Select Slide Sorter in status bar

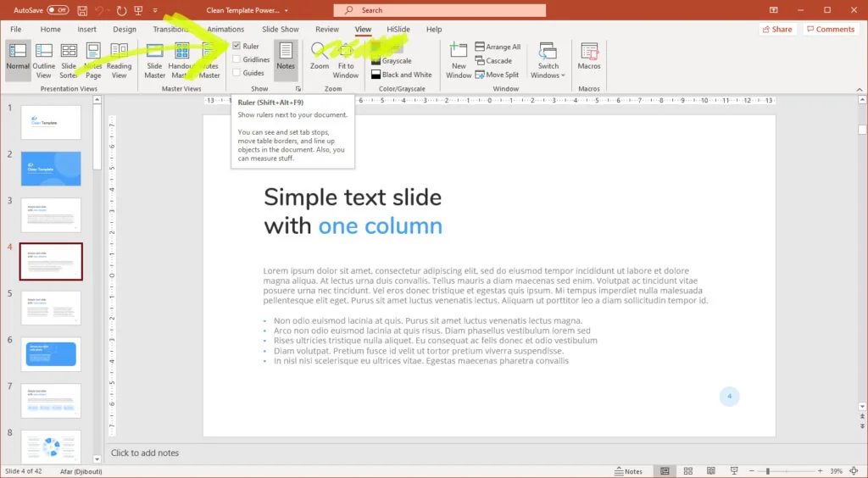click(x=688, y=471)
